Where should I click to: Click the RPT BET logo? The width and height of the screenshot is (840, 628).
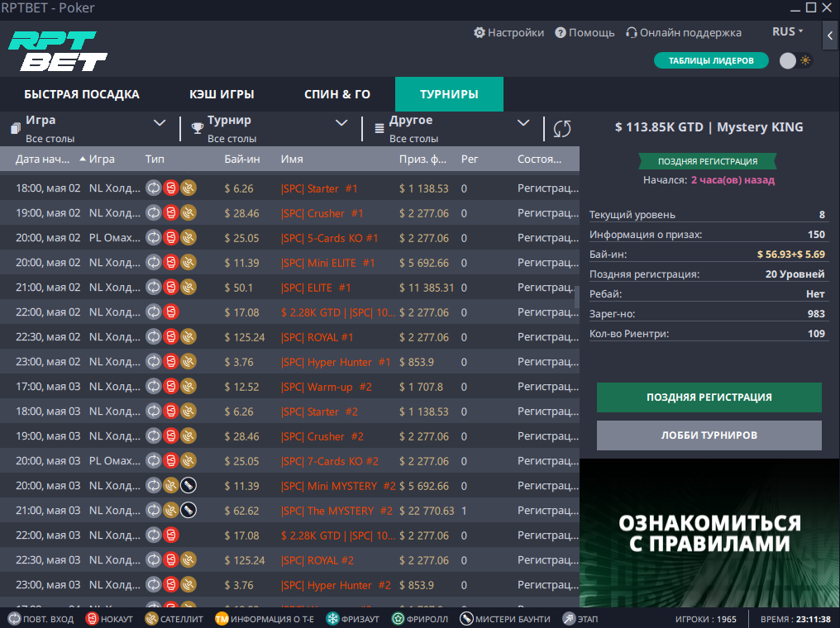pyautogui.click(x=58, y=51)
